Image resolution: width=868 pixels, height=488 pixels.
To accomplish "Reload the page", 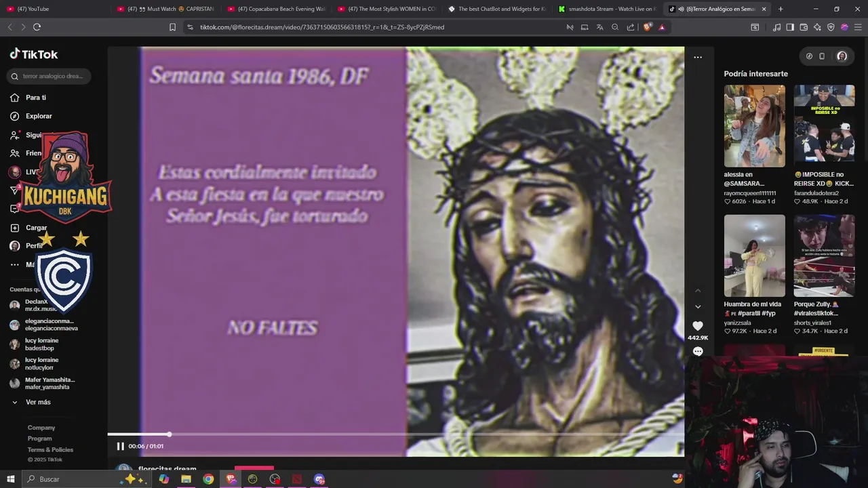I will 37,27.
